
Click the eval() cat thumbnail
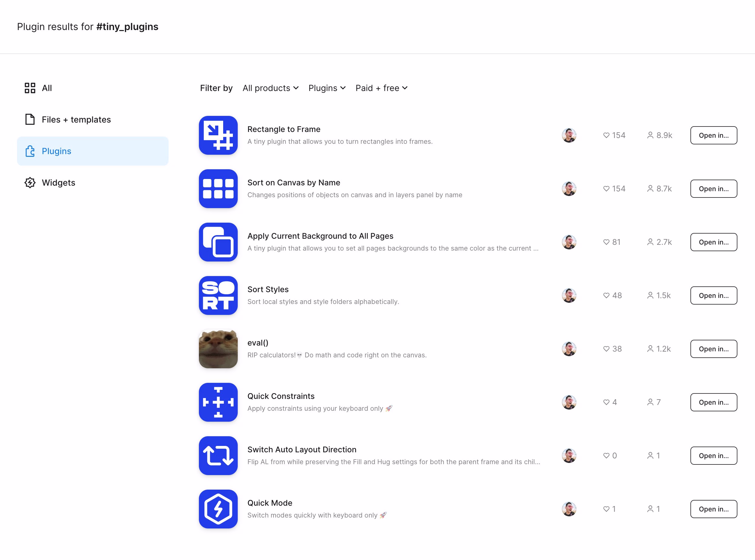pyautogui.click(x=218, y=349)
